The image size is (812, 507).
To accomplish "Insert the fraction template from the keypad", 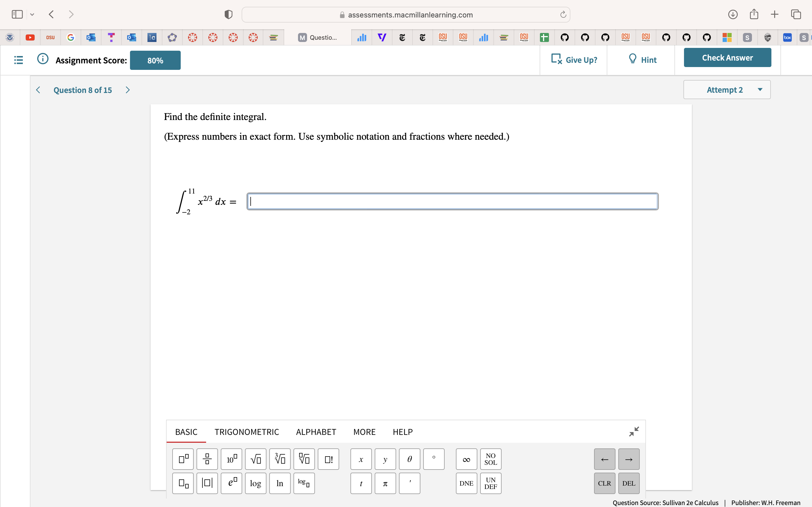I will pyautogui.click(x=207, y=459).
